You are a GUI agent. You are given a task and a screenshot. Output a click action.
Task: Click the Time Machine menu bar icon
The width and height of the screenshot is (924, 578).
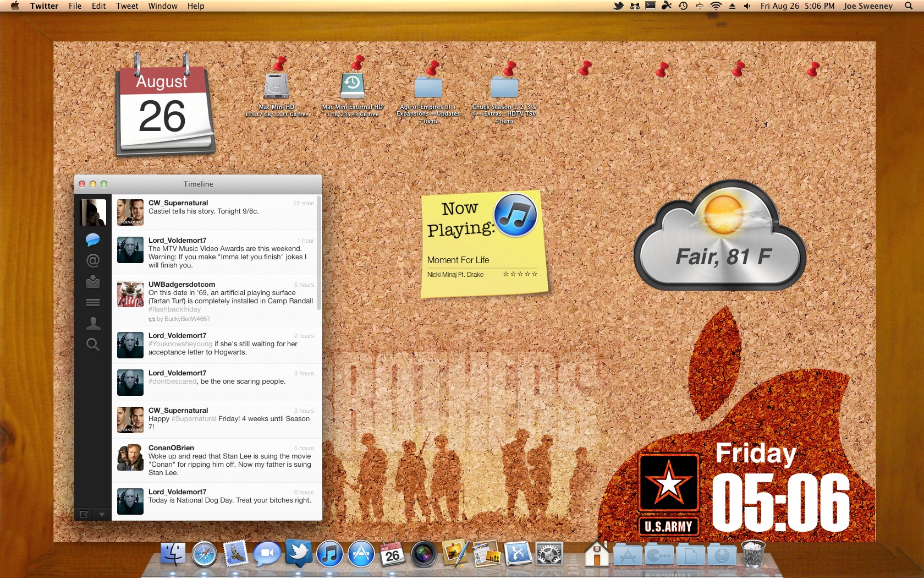tap(683, 6)
